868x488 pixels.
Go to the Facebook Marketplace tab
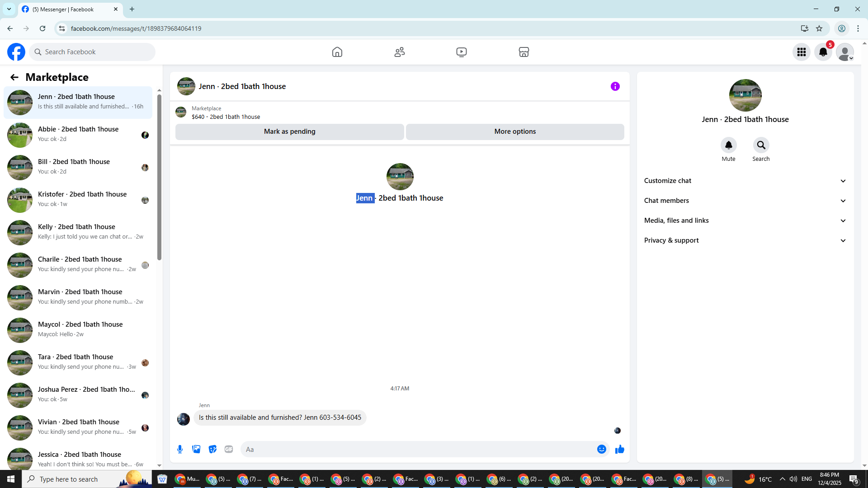[524, 52]
